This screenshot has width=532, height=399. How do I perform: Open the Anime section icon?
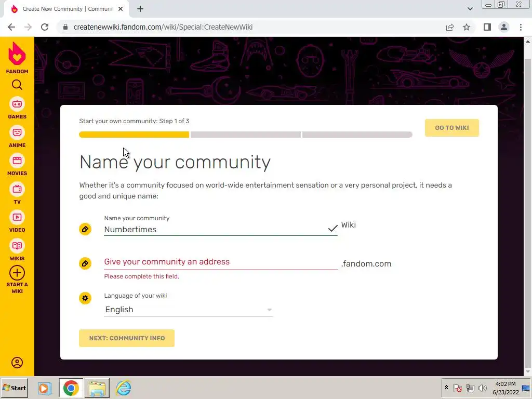[17, 132]
